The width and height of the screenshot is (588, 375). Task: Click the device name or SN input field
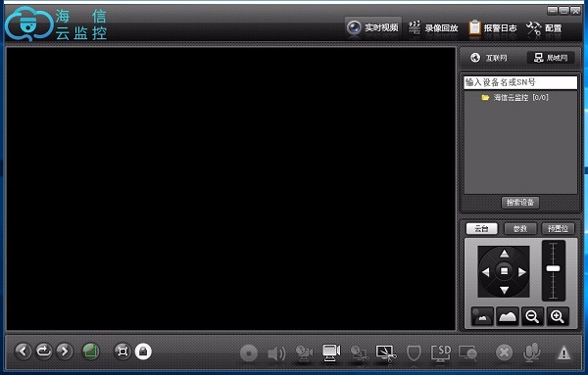(520, 82)
